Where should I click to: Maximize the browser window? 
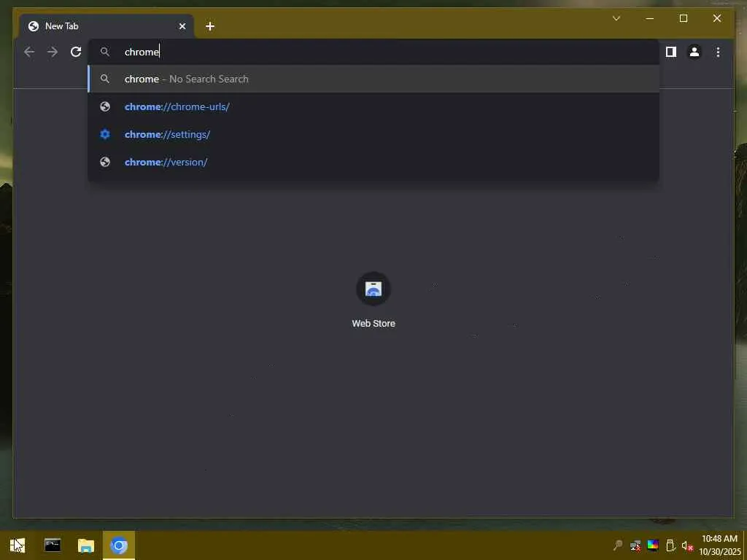(x=683, y=18)
